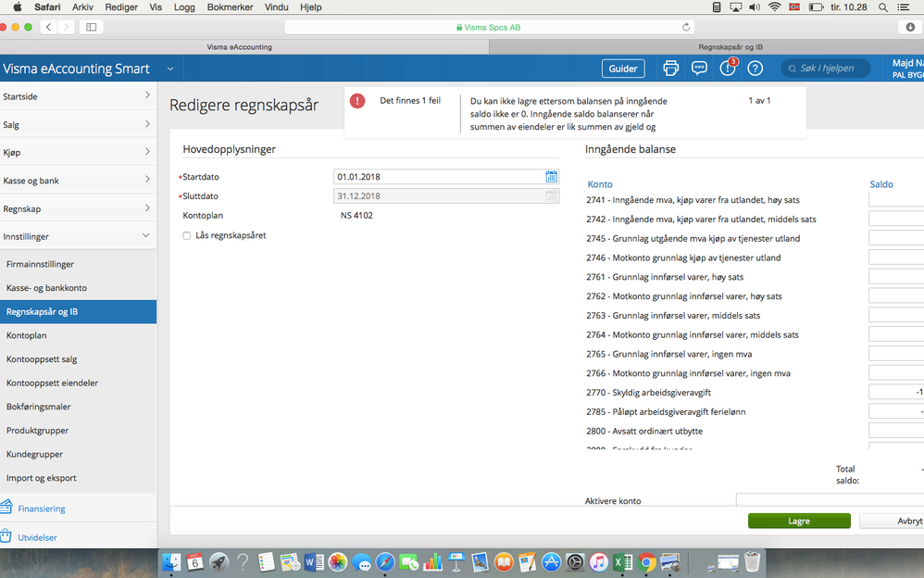Open the Startdato calendar picker icon

(551, 176)
